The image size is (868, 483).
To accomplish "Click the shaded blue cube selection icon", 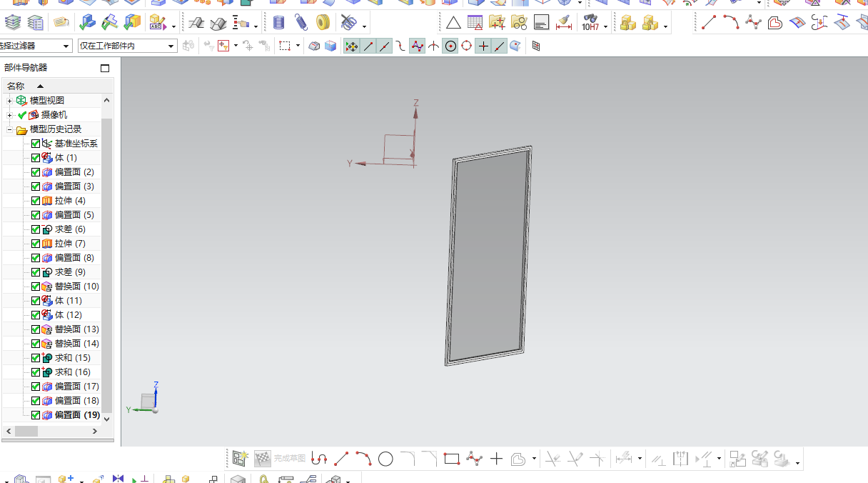I will coord(330,46).
